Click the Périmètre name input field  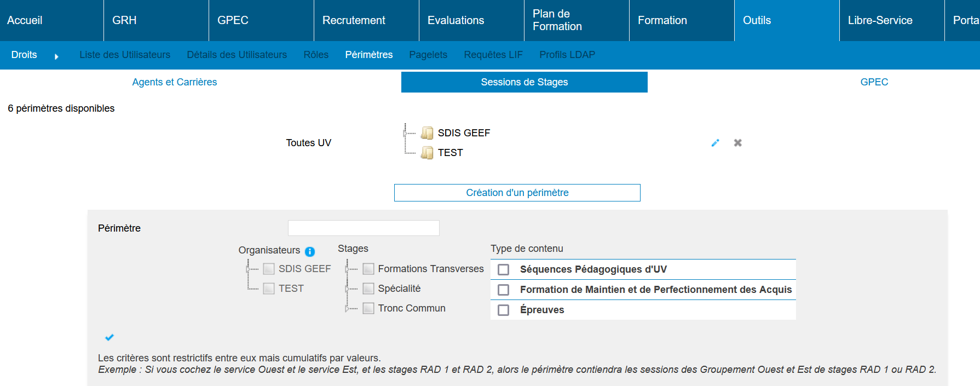pyautogui.click(x=364, y=228)
